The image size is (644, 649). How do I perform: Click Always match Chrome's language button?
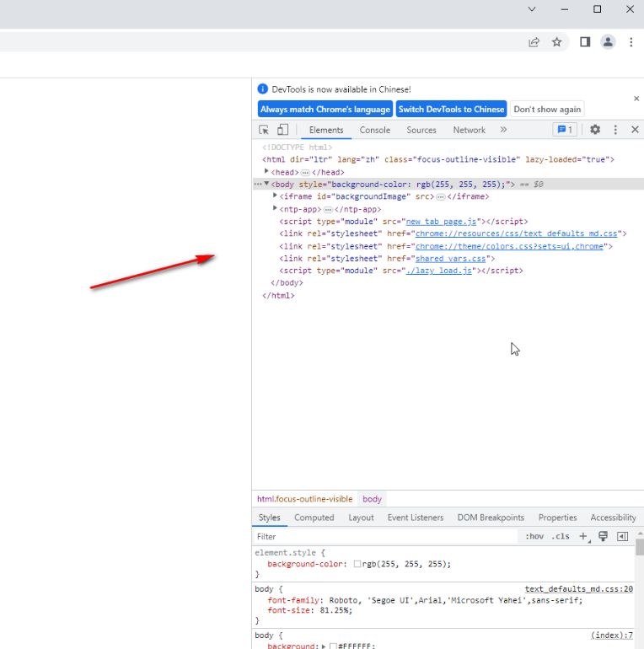pos(325,110)
